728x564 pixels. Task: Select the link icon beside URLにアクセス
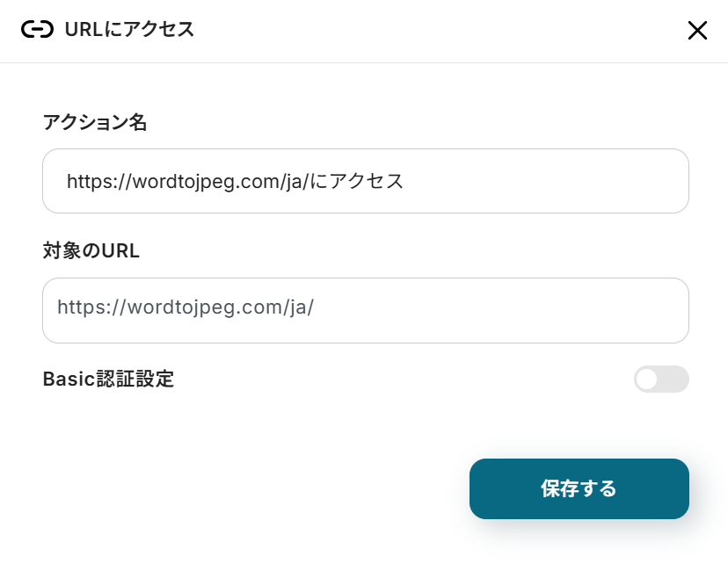[37, 30]
